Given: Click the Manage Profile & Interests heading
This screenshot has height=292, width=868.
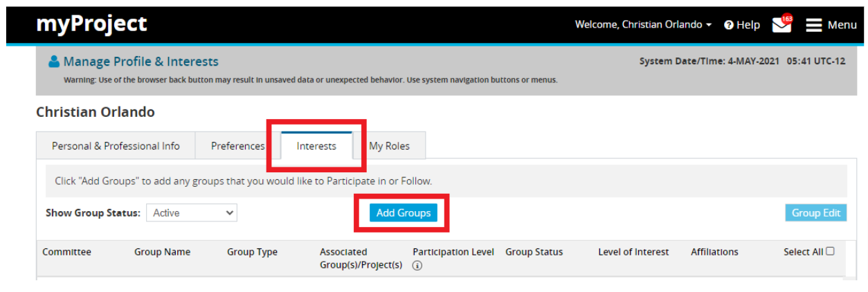Looking at the screenshot, I should click(x=141, y=62).
